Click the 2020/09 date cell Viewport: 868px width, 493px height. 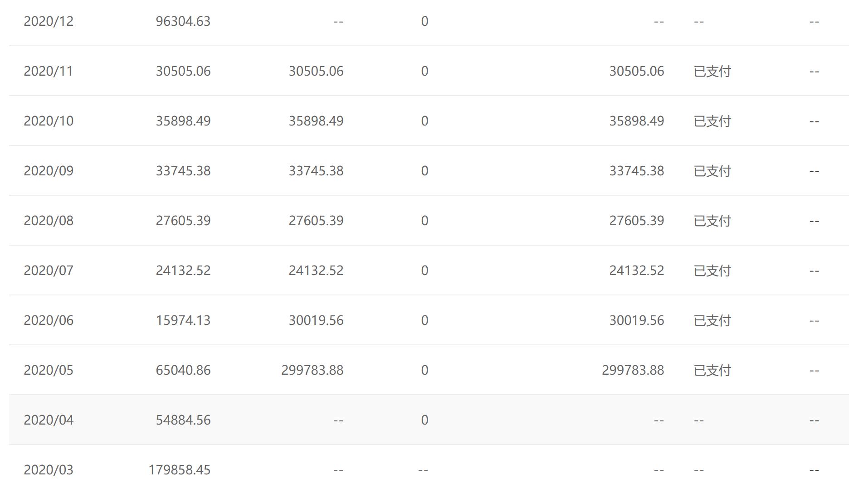(x=49, y=171)
